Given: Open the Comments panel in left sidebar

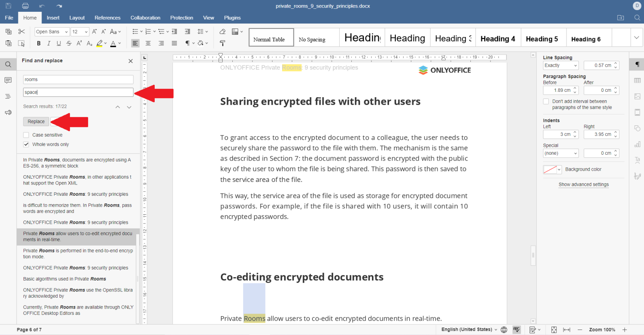Looking at the screenshot, I should pos(8,80).
